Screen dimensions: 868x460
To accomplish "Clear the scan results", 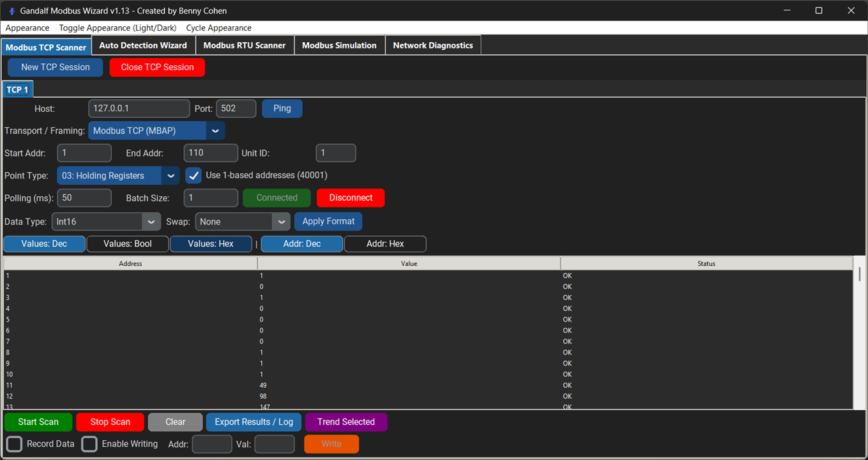I will (x=175, y=422).
